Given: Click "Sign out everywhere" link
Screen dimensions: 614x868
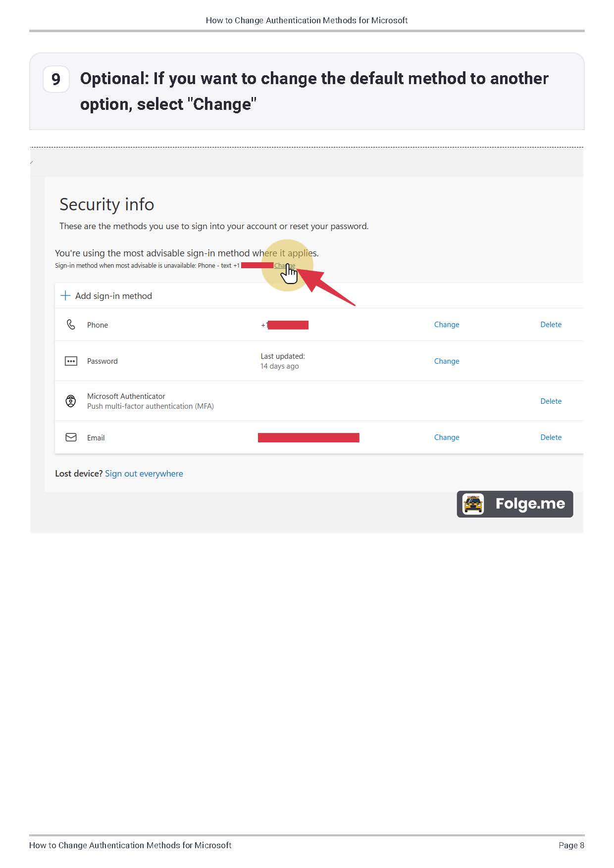Looking at the screenshot, I should 144,474.
